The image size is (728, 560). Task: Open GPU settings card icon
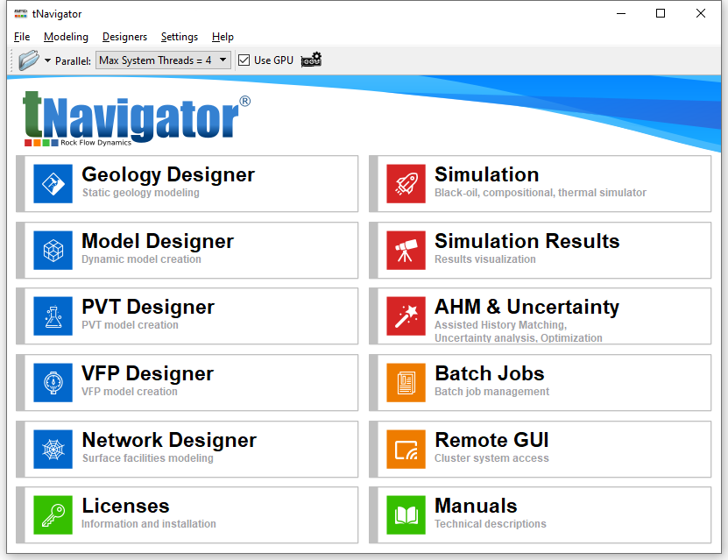pyautogui.click(x=311, y=60)
